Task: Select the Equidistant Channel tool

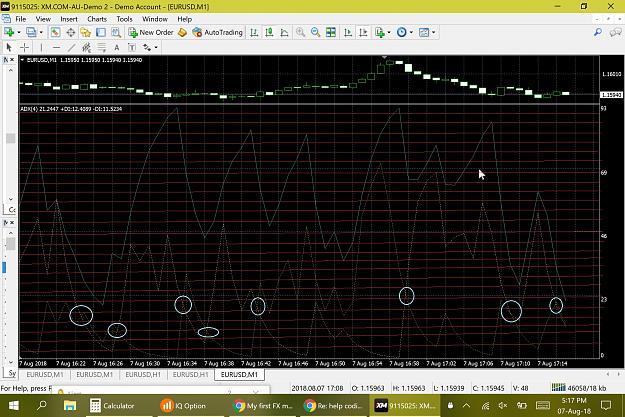Action: click(86, 47)
